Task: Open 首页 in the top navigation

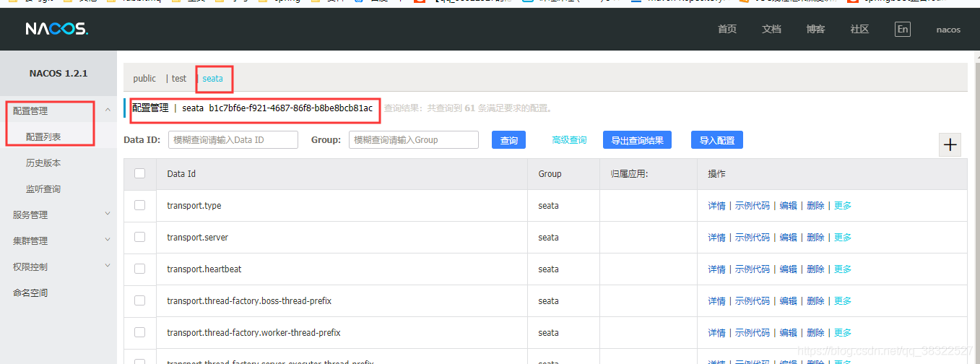Action: (727, 30)
